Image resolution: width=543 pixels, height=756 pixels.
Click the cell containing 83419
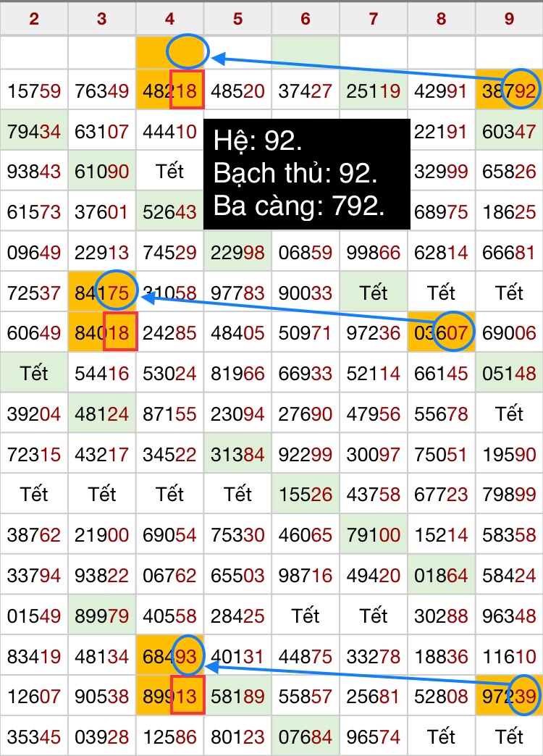pyautogui.click(x=34, y=656)
